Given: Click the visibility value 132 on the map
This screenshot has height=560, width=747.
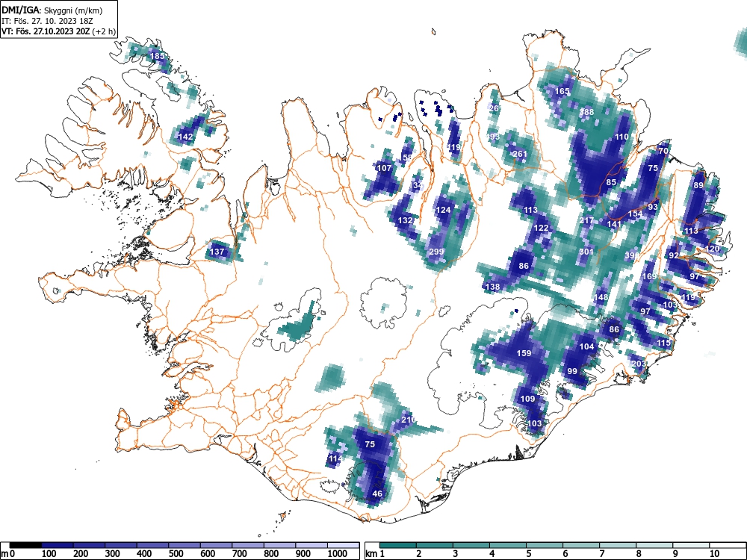Looking at the screenshot, I should tap(405, 220).
